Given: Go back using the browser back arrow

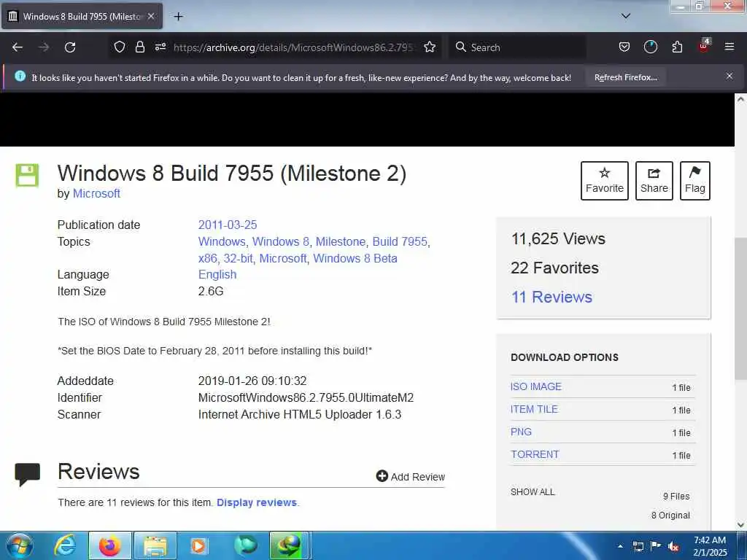Looking at the screenshot, I should (18, 47).
